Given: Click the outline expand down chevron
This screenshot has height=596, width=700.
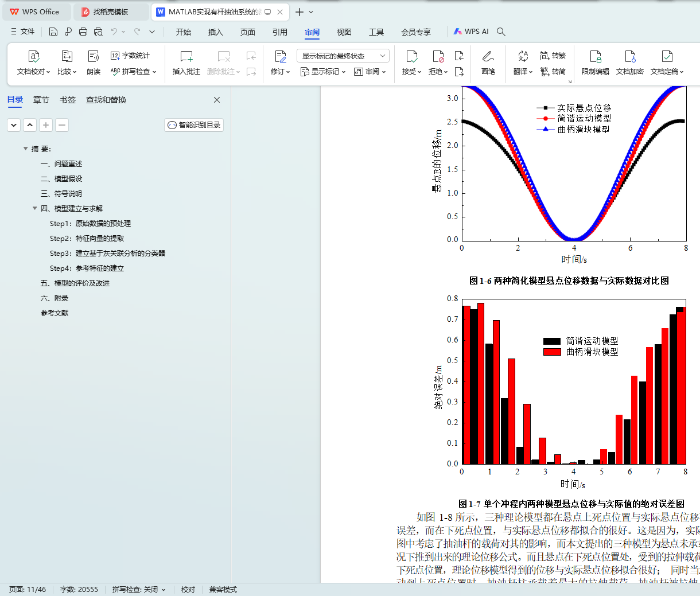Looking at the screenshot, I should pyautogui.click(x=14, y=124).
